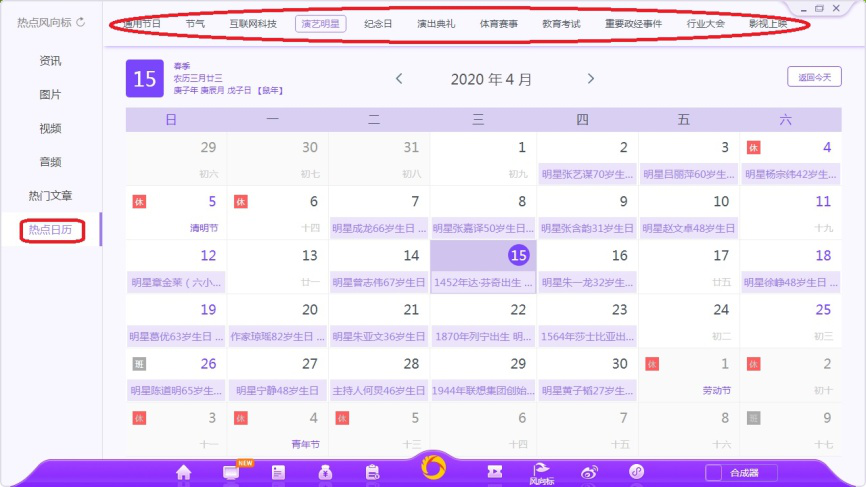The height and width of the screenshot is (487, 866).
Task: Click event 明星成龙66岁生日 on April 7
Action: point(379,229)
